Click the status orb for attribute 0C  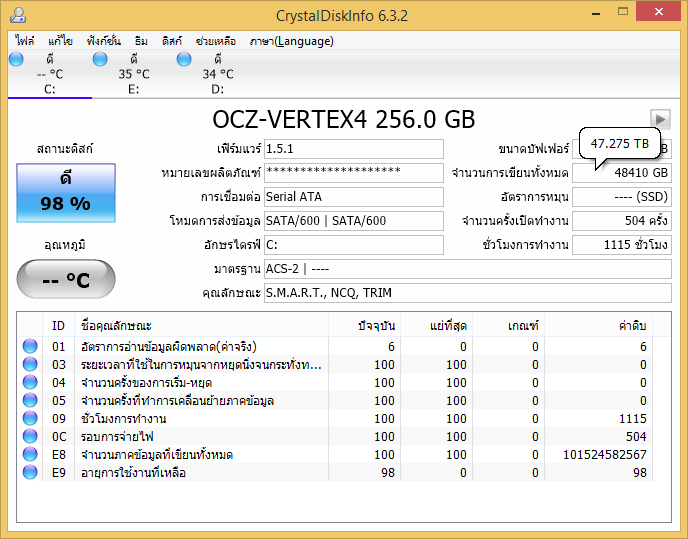point(30,436)
